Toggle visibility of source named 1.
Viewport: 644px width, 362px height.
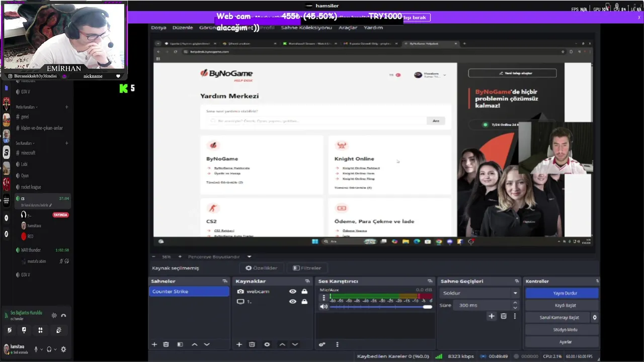[x=292, y=302]
